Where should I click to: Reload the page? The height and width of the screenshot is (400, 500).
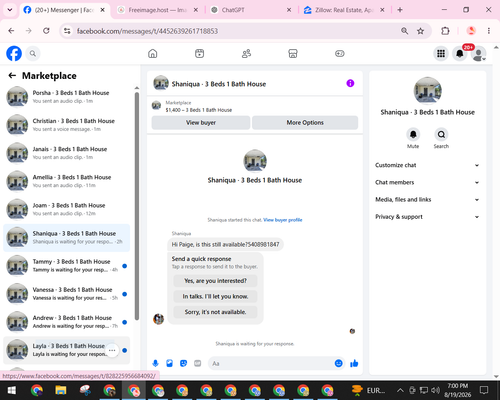click(x=46, y=31)
